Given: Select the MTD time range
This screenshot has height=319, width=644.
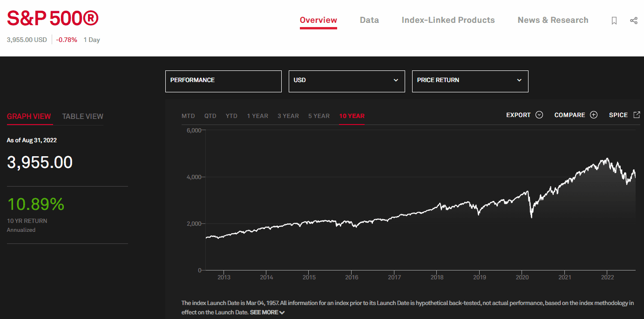Looking at the screenshot, I should tap(188, 116).
